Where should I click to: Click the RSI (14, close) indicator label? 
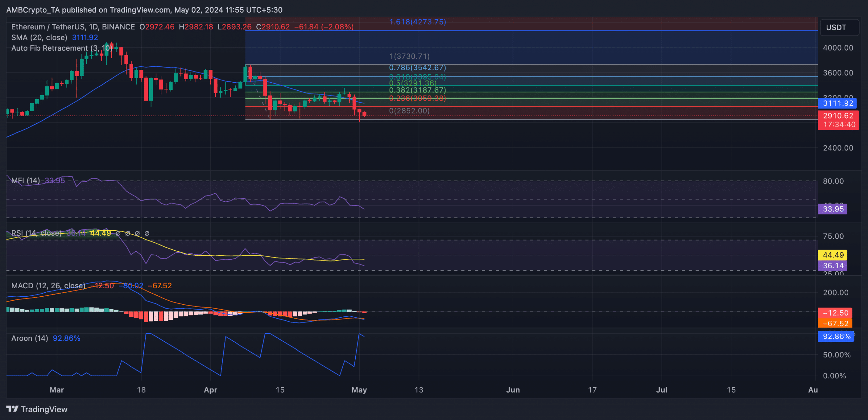[36, 233]
